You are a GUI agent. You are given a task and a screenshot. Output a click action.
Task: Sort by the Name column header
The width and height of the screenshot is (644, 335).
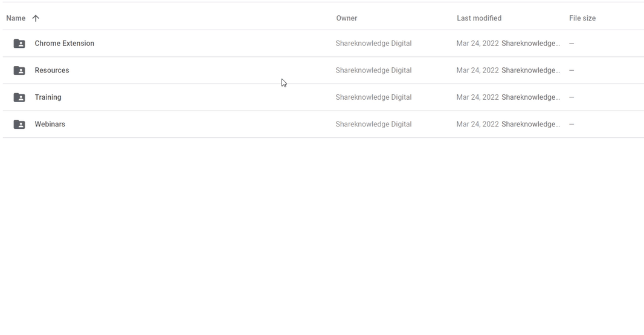pos(16,18)
